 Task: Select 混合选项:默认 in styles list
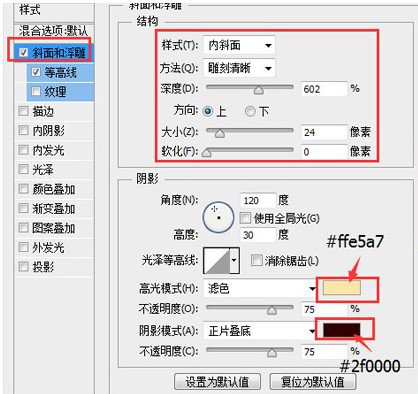pos(54,31)
